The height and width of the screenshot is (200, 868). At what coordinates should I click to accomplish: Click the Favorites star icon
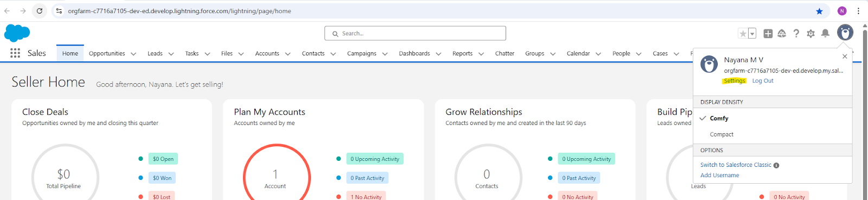pyautogui.click(x=743, y=34)
